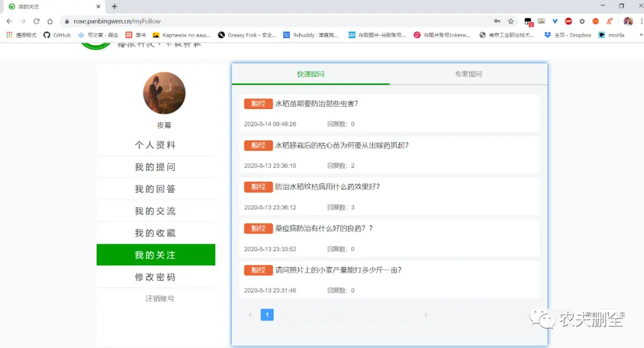The height and width of the screenshot is (348, 644).
Task: Click the browser forward arrow
Action: coord(23,21)
